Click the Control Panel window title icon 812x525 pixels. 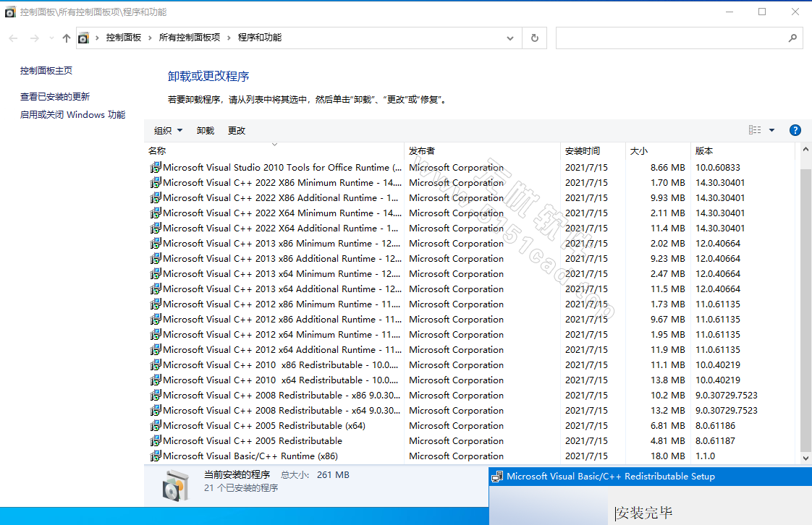click(x=10, y=12)
